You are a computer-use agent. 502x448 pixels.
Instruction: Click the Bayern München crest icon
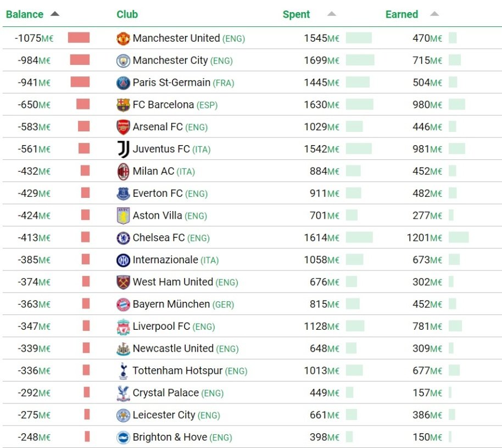coord(123,305)
